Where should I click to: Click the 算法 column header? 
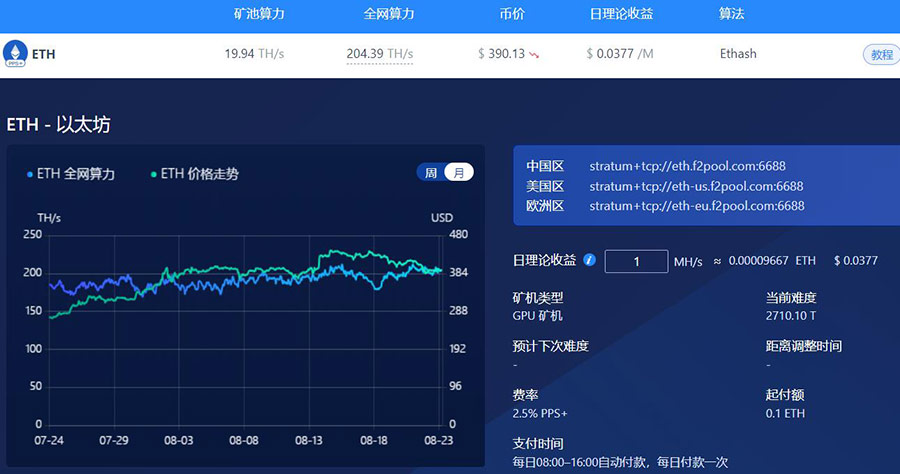point(731,14)
